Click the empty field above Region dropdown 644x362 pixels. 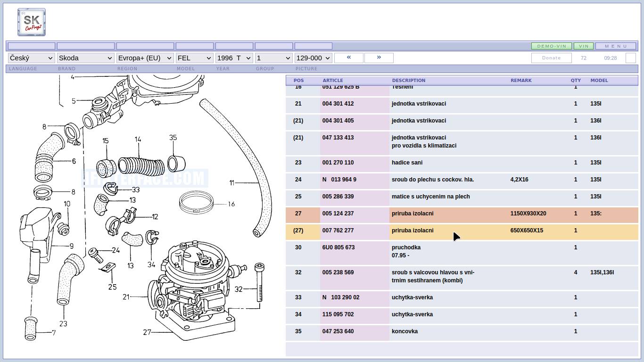click(145, 46)
